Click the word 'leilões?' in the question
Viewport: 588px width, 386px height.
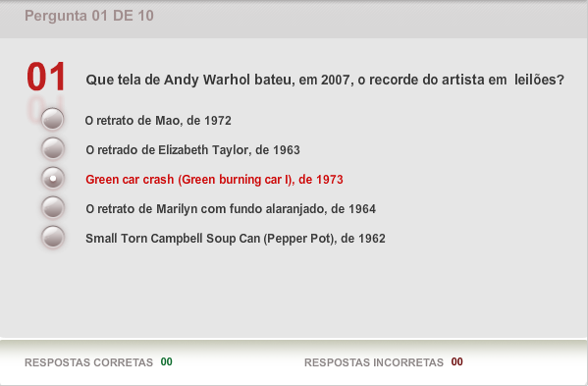pos(539,80)
